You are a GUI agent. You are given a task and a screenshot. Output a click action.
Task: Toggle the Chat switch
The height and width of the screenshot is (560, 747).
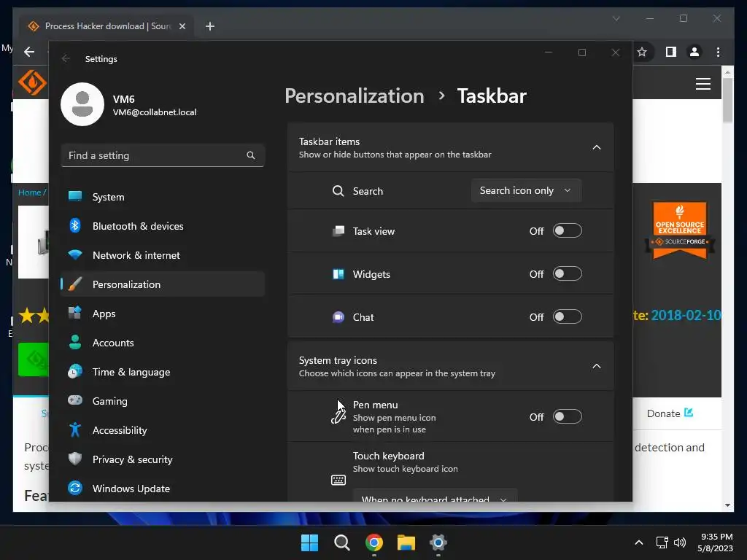click(567, 316)
